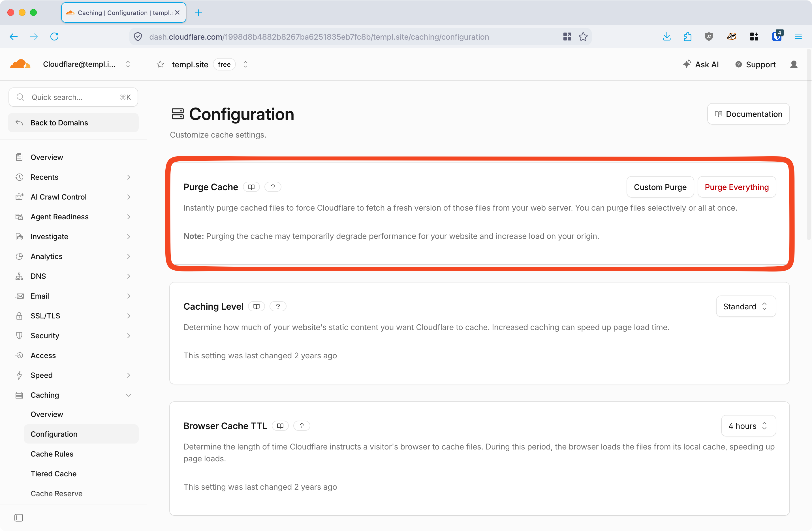The width and height of the screenshot is (812, 531).
Task: Open browser downloads icon
Action: coord(667,37)
